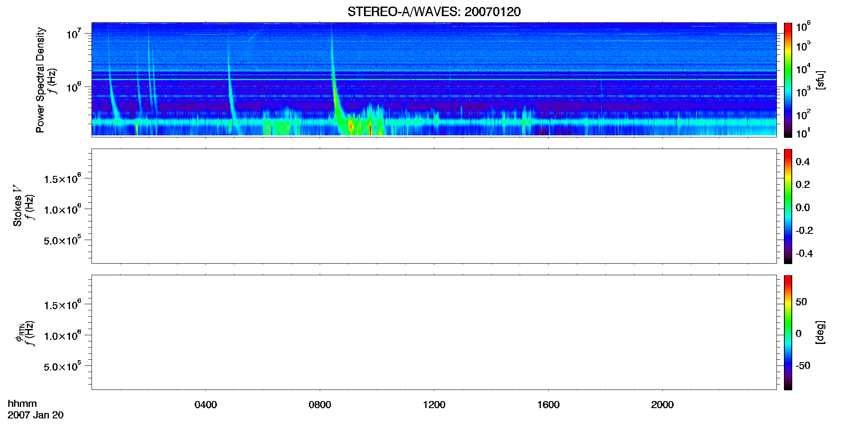Click the Stokes V color bar
Screen dimensions: 868x447
pyautogui.click(x=788, y=206)
